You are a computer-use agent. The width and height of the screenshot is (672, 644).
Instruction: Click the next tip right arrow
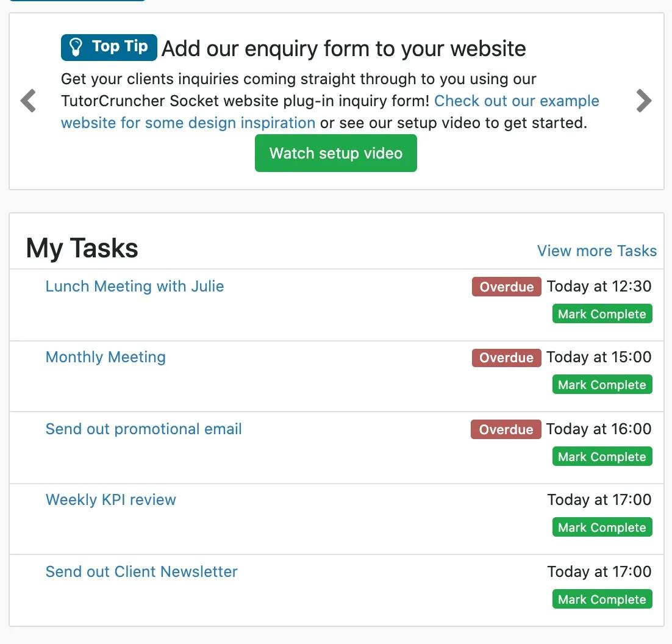644,101
